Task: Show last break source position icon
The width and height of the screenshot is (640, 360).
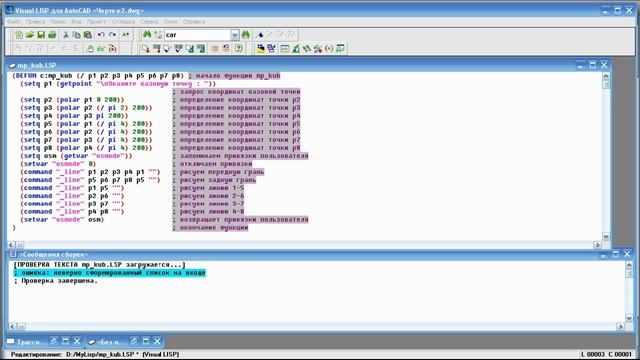Action: (x=112, y=49)
